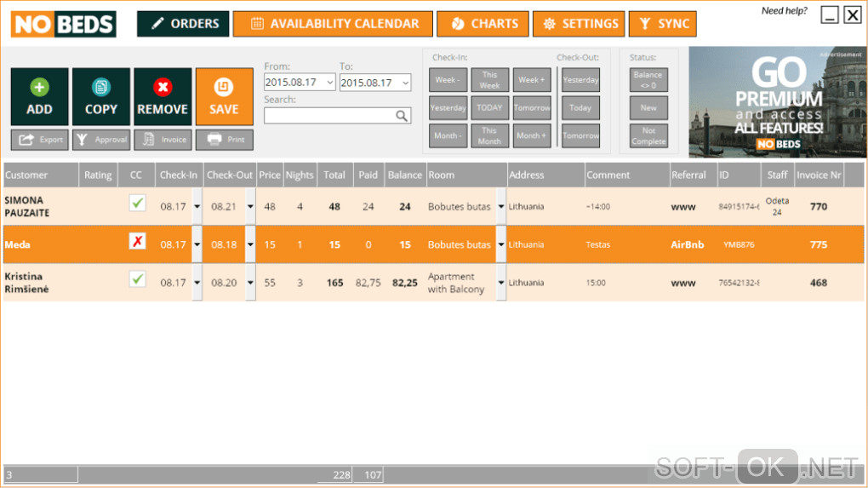Click the Month + button

[531, 135]
